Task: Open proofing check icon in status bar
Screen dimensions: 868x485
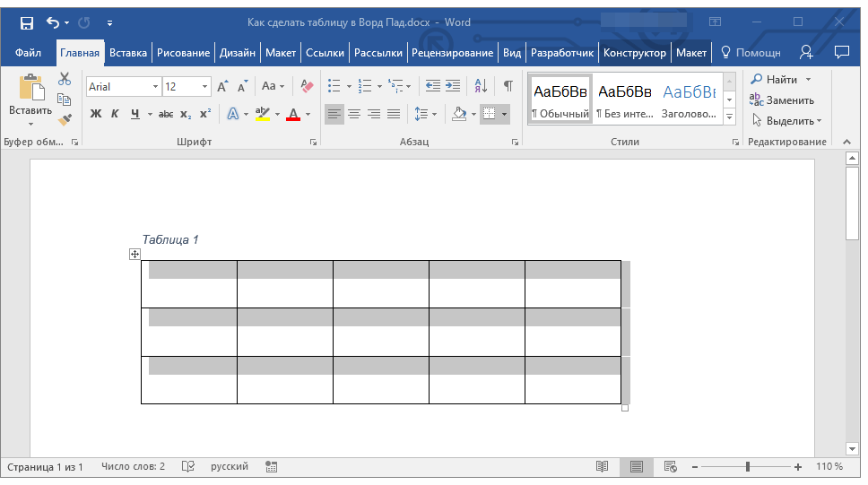Action: 188,467
